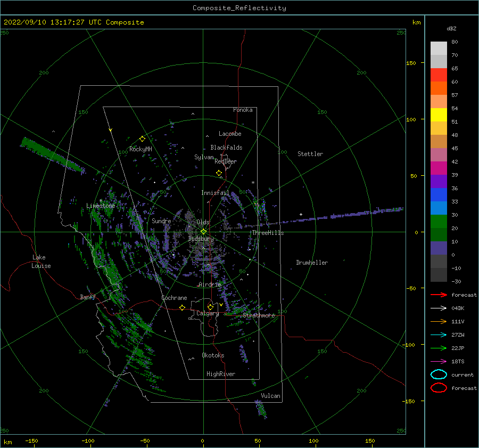
Task: Click the Ponoka town label
Action: tap(243, 110)
